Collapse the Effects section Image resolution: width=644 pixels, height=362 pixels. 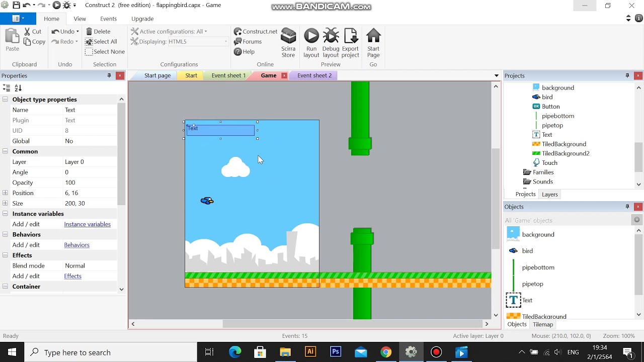pos(5,255)
